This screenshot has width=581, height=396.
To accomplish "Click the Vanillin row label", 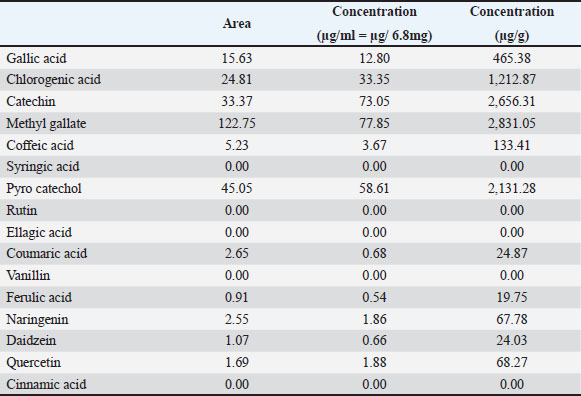I will [x=28, y=275].
